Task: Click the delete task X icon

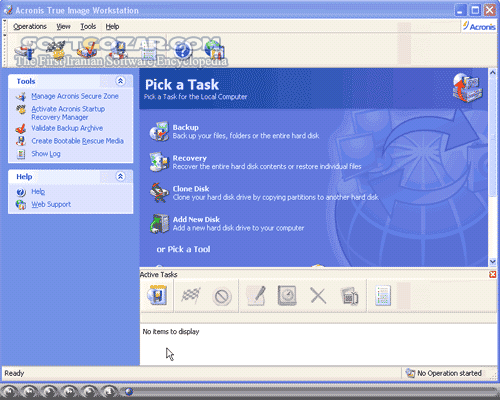Action: (x=318, y=296)
